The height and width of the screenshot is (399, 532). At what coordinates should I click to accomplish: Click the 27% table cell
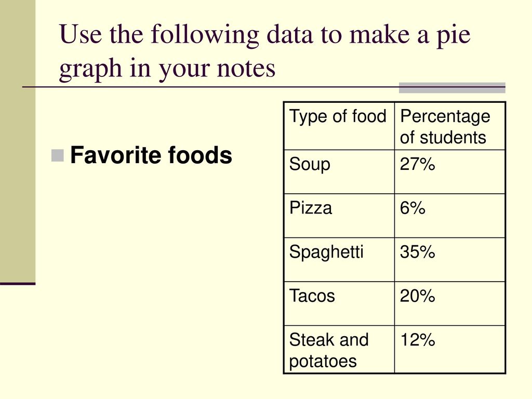450,171
